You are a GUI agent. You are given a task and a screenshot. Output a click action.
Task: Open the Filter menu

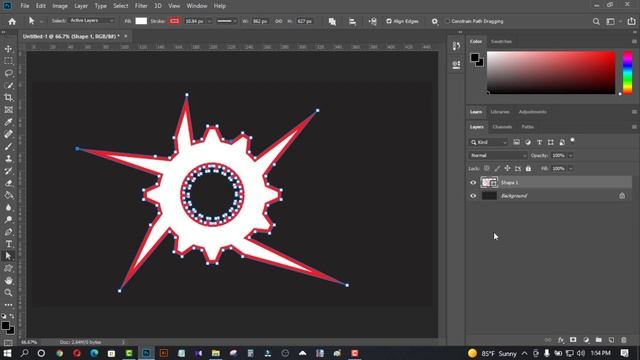141,6
